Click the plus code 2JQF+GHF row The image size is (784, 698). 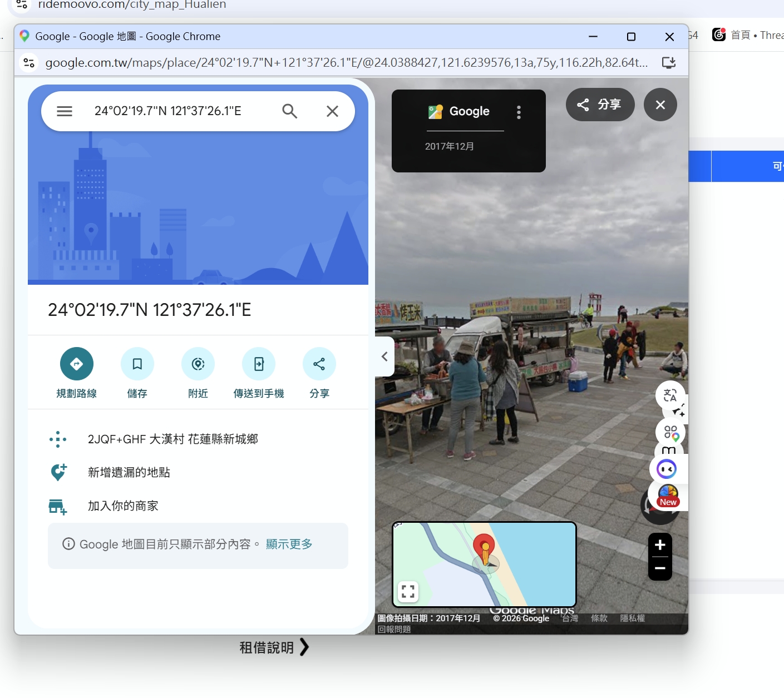tap(198, 439)
